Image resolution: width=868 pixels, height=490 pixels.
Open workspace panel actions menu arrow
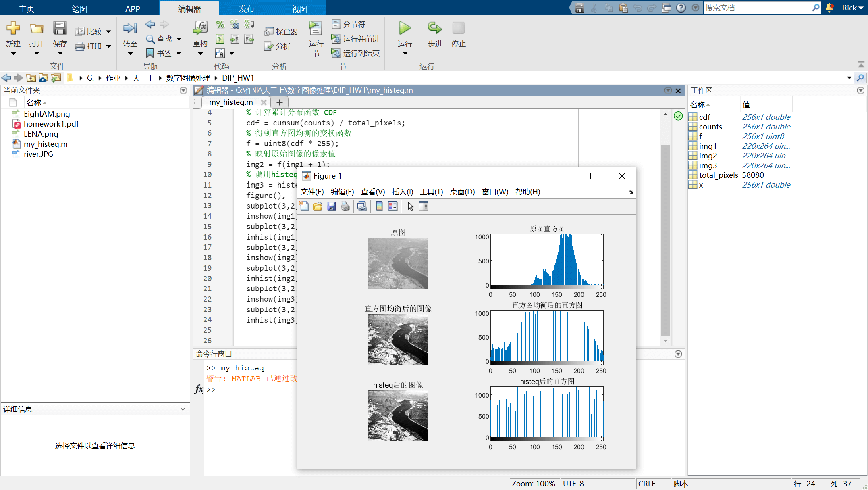[x=860, y=90]
